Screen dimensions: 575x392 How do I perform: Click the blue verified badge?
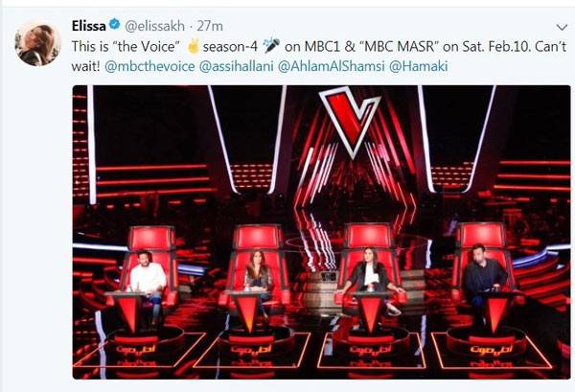click(113, 26)
